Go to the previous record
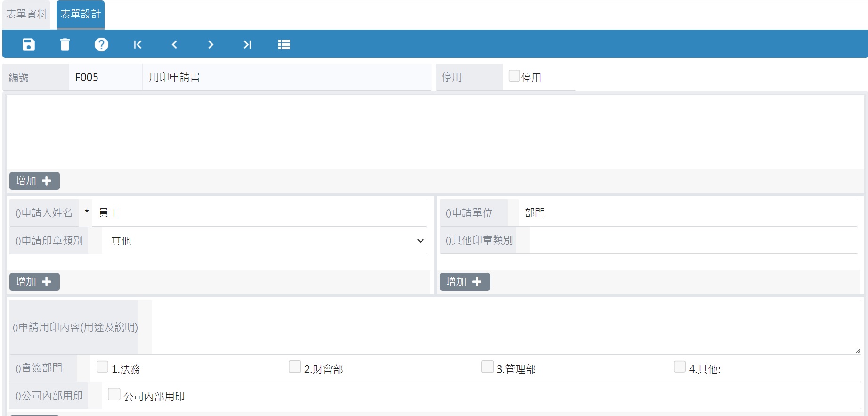 click(x=174, y=44)
